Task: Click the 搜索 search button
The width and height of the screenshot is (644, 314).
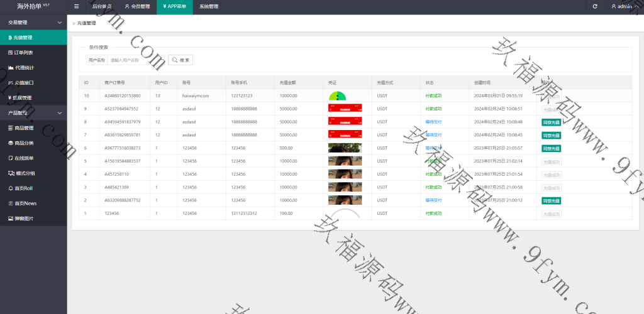Action: [x=180, y=60]
